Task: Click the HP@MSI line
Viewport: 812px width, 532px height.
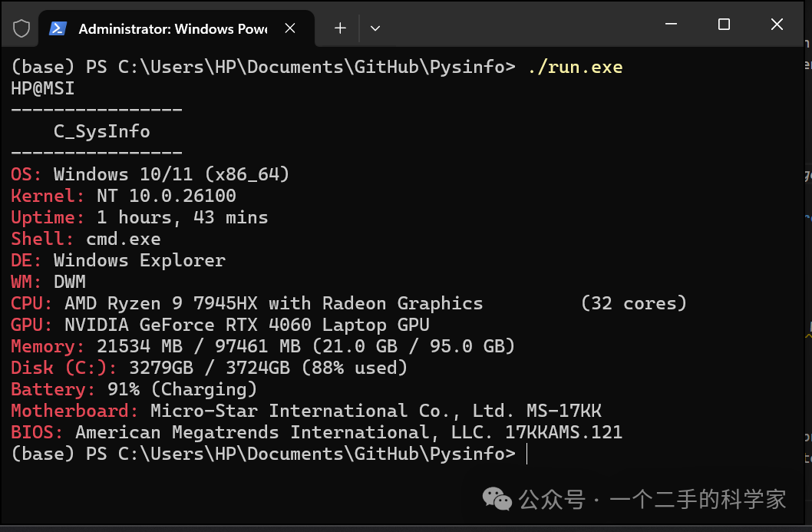Action: [42, 88]
